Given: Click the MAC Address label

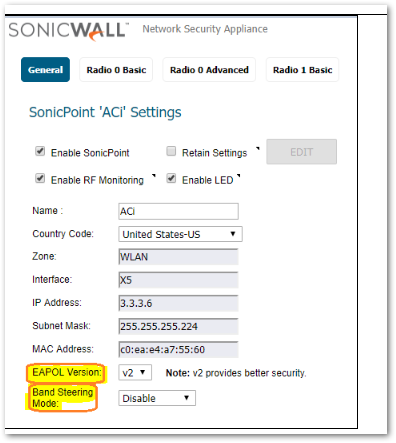Looking at the screenshot, I should pos(63,349).
